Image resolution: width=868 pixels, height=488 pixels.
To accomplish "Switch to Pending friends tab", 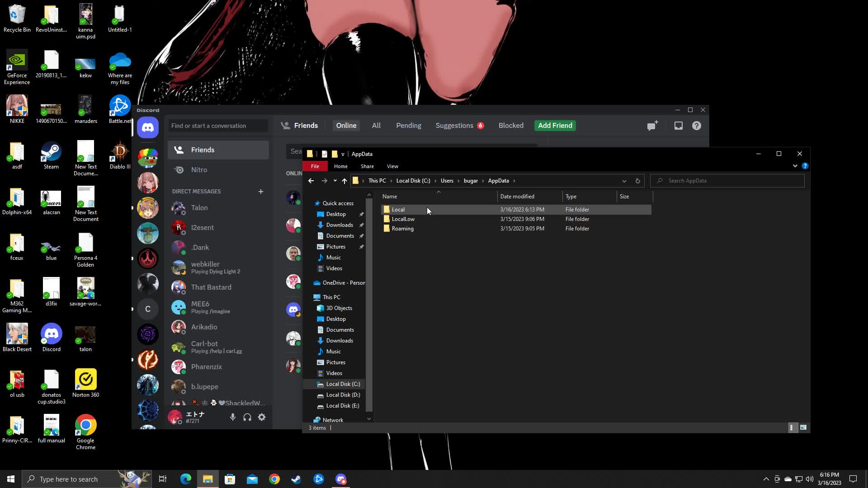I will click(409, 126).
